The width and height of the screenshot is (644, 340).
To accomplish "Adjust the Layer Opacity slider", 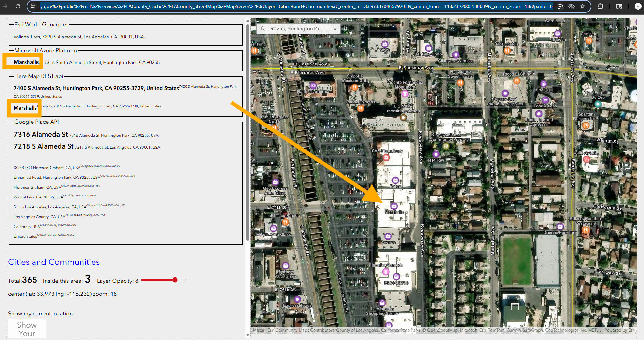I will [x=163, y=280].
